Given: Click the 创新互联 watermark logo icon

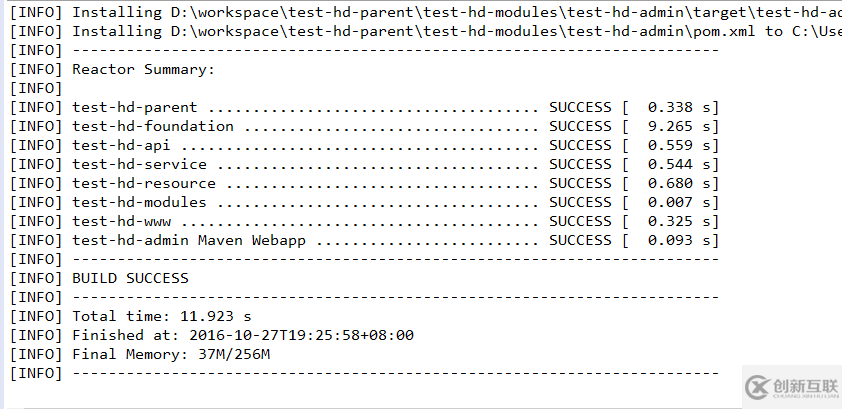Looking at the screenshot, I should (758, 387).
